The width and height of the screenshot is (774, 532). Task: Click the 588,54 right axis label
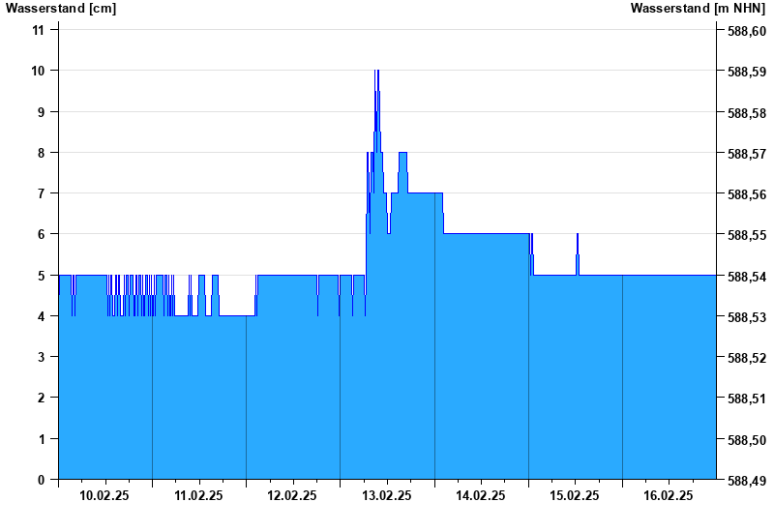coord(747,277)
